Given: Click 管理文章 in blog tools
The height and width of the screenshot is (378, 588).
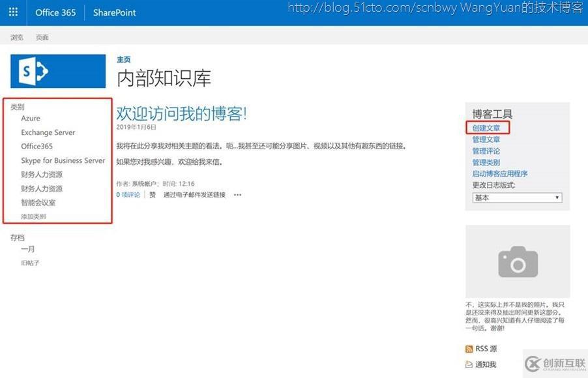Looking at the screenshot, I should (x=486, y=139).
